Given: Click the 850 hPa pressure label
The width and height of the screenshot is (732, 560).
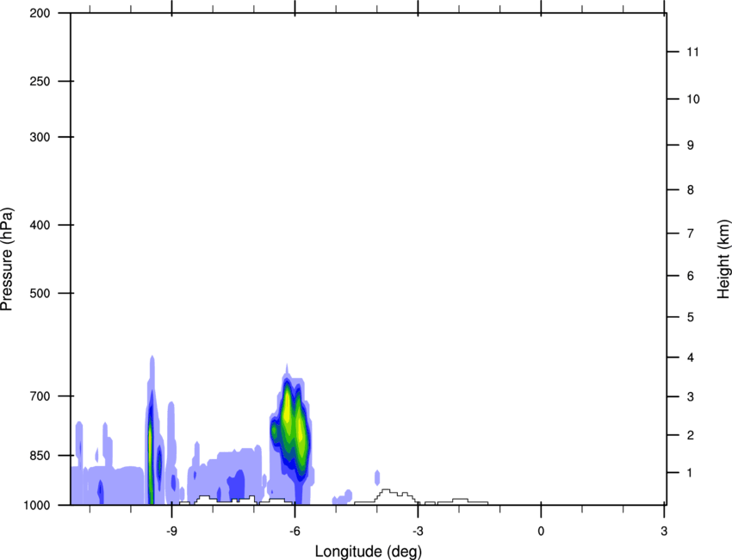Looking at the screenshot, I should coord(40,456).
